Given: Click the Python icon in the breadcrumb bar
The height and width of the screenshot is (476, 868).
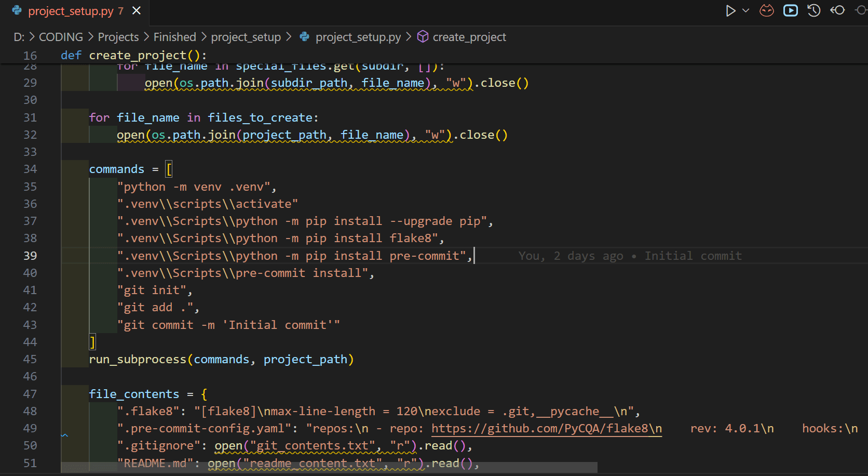Looking at the screenshot, I should (x=304, y=36).
